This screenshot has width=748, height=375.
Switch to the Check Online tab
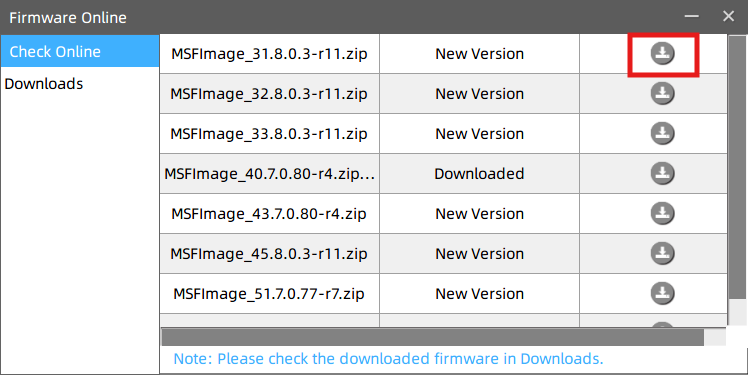(80, 51)
